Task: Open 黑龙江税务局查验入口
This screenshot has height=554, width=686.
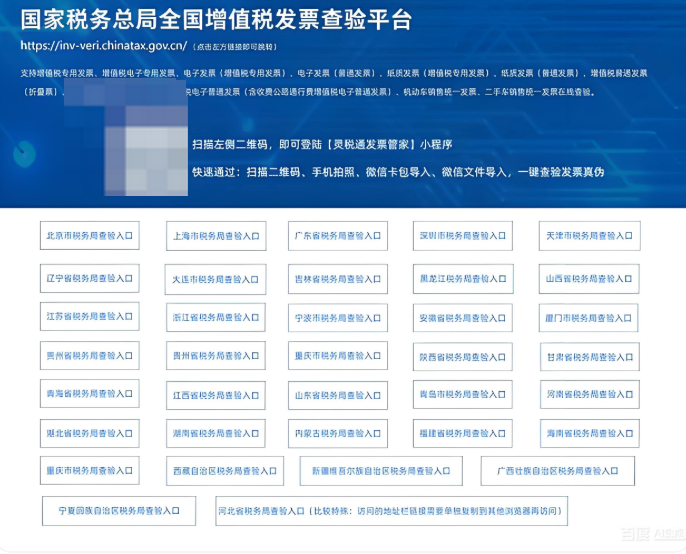Action: tap(463, 279)
